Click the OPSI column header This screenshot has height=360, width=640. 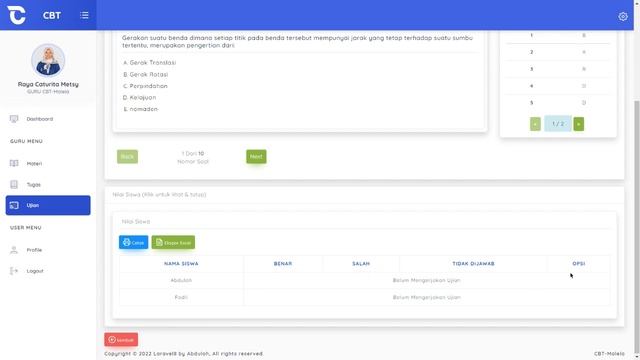[x=579, y=264]
